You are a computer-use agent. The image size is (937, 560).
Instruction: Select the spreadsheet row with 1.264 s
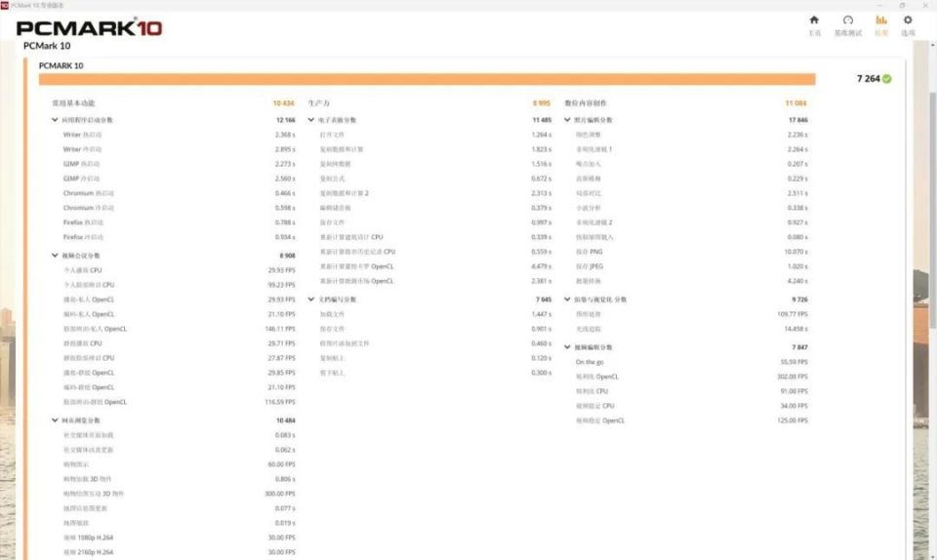coord(435,135)
